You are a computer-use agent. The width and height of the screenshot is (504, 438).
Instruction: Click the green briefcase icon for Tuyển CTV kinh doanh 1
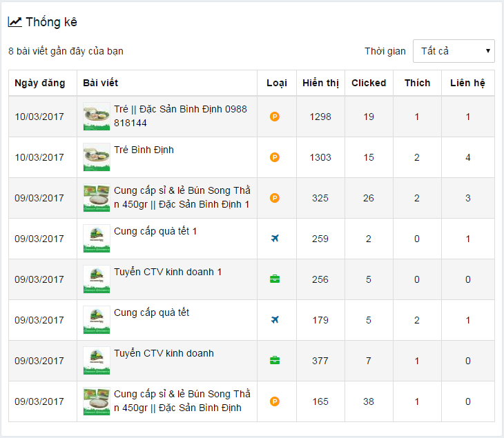point(275,279)
